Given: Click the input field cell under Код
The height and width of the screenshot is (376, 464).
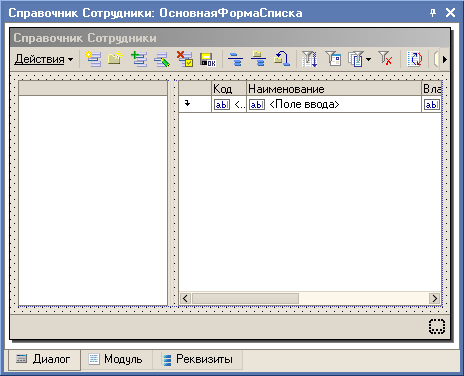Looking at the screenshot, I should tap(229, 104).
